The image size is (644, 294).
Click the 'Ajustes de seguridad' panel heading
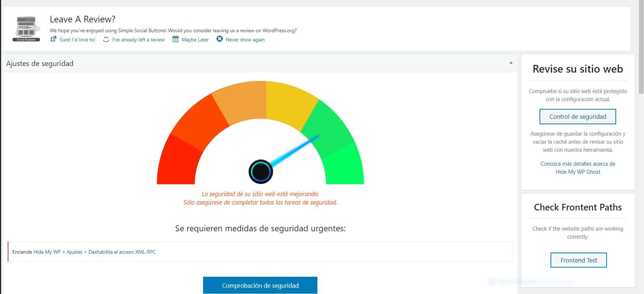[x=40, y=63]
